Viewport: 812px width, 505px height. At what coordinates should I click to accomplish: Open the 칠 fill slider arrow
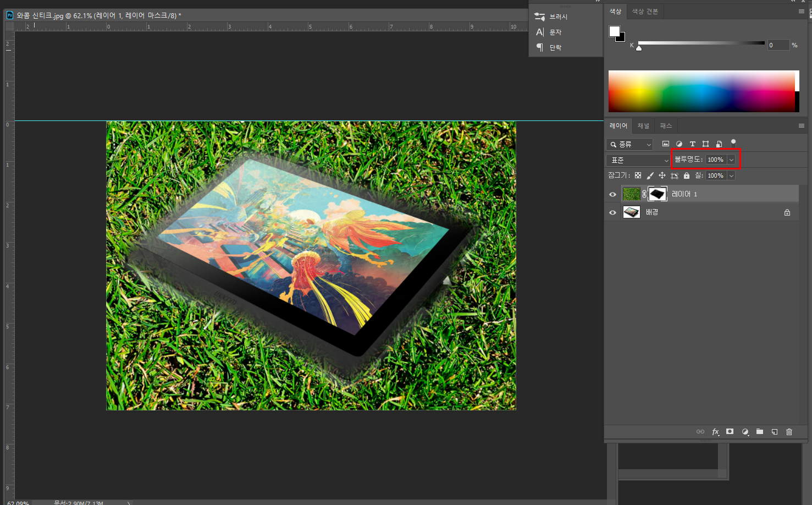[731, 175]
